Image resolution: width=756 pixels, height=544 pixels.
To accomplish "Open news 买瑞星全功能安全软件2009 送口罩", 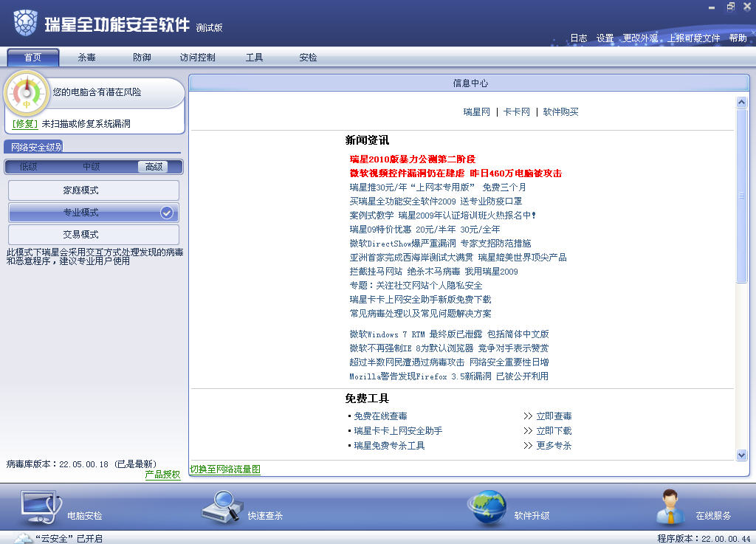I will pos(436,201).
